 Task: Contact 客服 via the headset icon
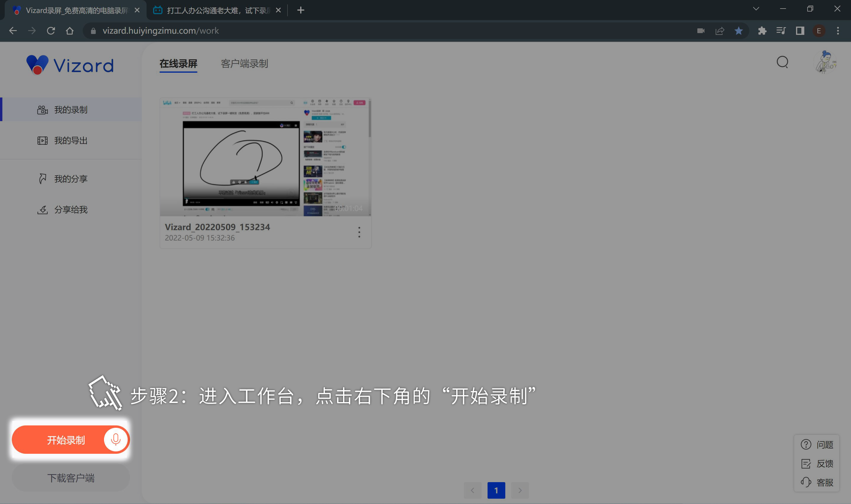[806, 482]
